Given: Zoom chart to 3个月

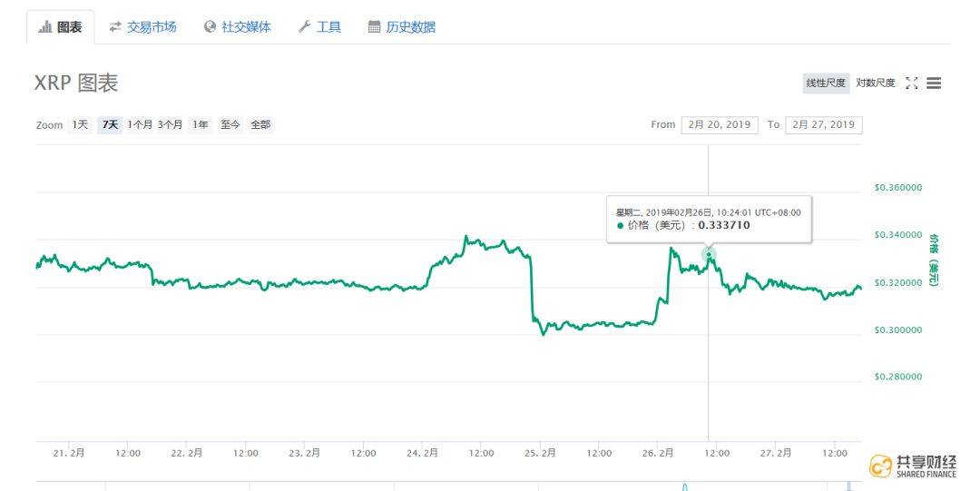Looking at the screenshot, I should pyautogui.click(x=170, y=125).
